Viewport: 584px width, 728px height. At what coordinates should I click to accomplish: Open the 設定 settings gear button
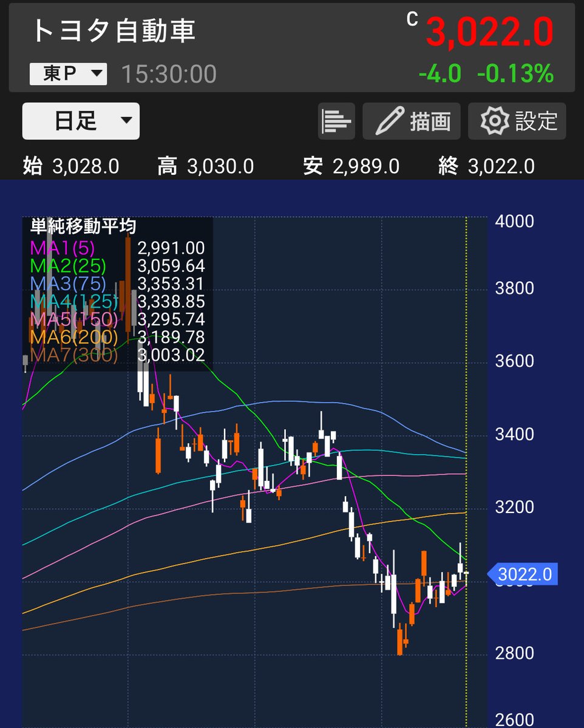517,121
